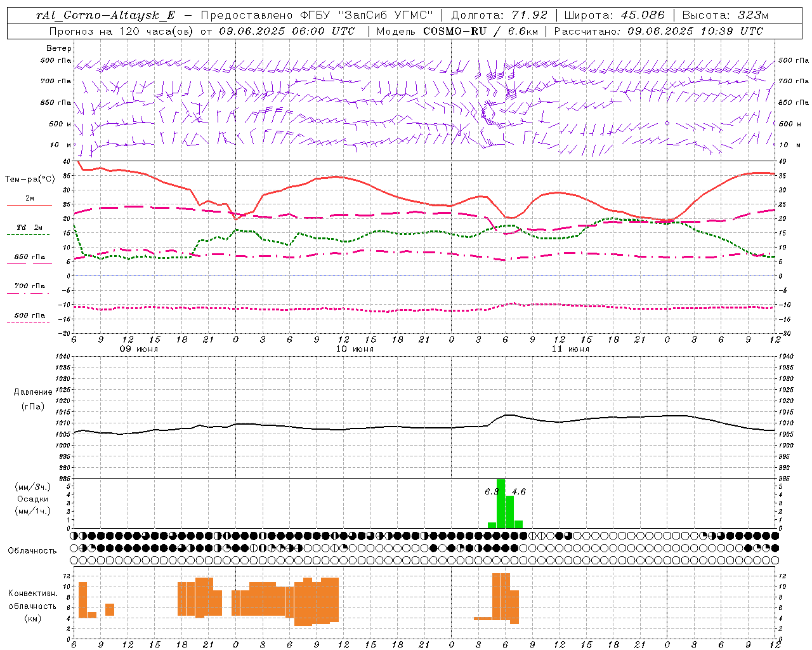Click the Осадки precipitation label
This screenshot has height=650, width=812.
coord(33,499)
